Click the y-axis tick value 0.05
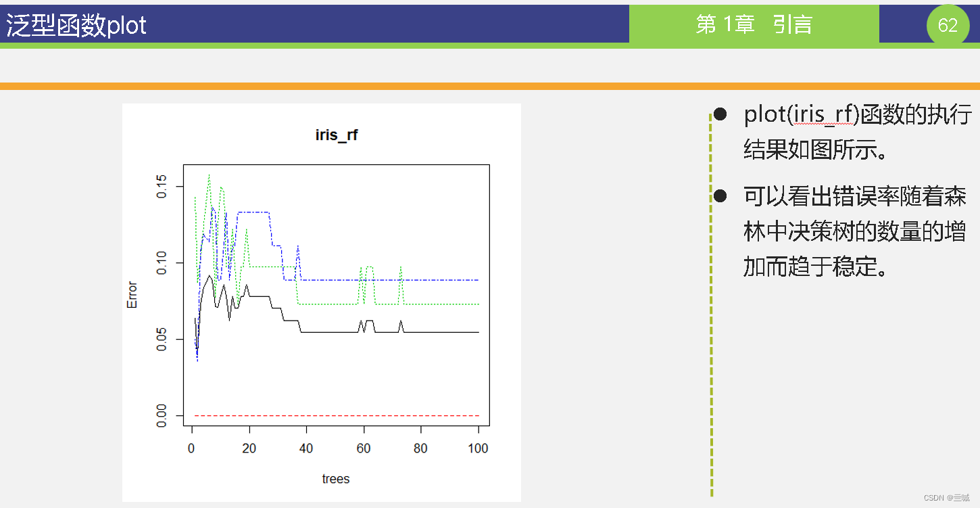 pyautogui.click(x=162, y=339)
